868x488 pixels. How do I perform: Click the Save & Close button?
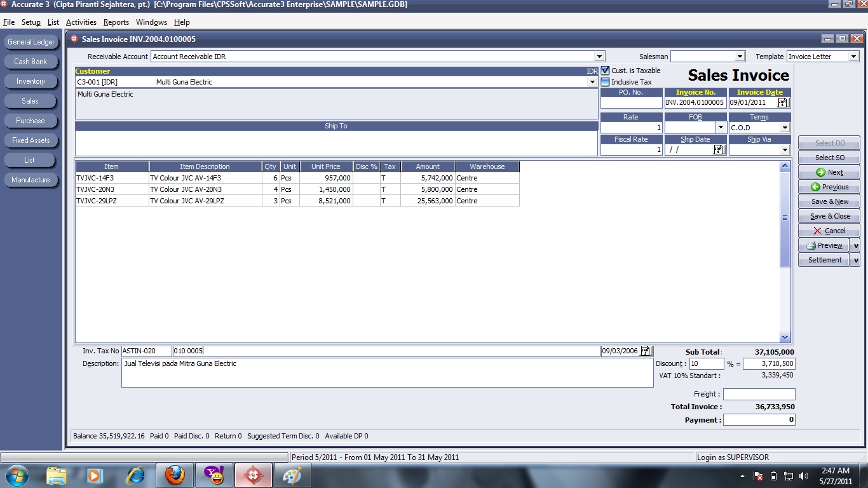(829, 216)
